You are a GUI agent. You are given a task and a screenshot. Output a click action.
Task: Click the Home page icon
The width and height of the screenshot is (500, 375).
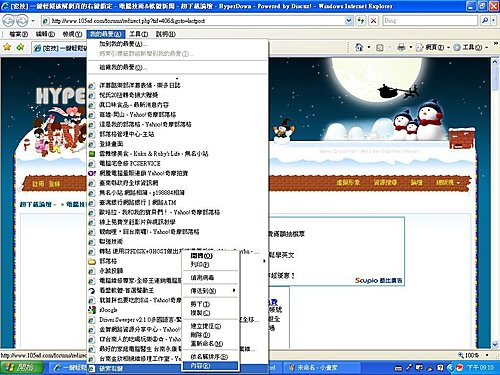[359, 47]
